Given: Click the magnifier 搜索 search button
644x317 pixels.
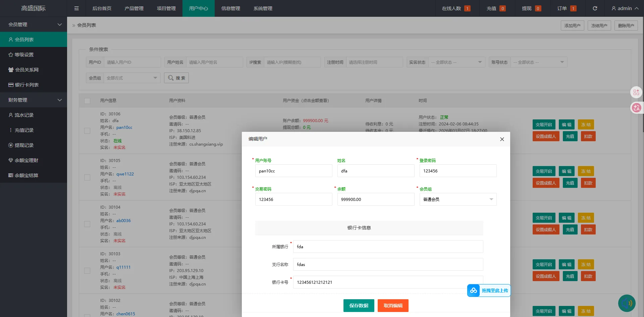Looking at the screenshot, I should [176, 77].
